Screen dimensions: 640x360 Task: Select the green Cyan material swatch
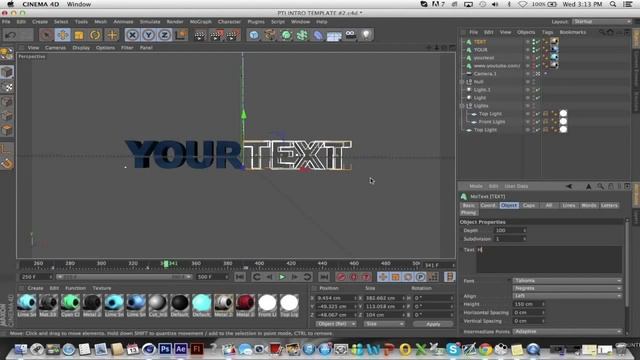point(70,306)
